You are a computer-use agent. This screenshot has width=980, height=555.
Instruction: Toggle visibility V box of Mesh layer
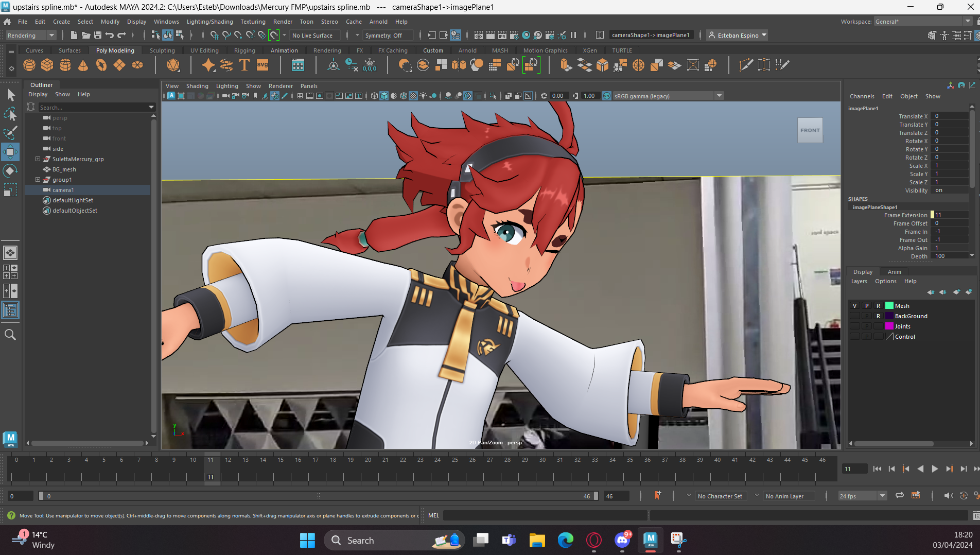pos(855,306)
